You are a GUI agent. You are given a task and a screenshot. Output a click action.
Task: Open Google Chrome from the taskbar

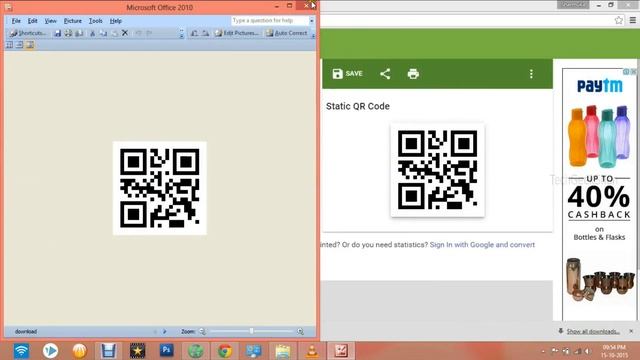click(x=224, y=351)
